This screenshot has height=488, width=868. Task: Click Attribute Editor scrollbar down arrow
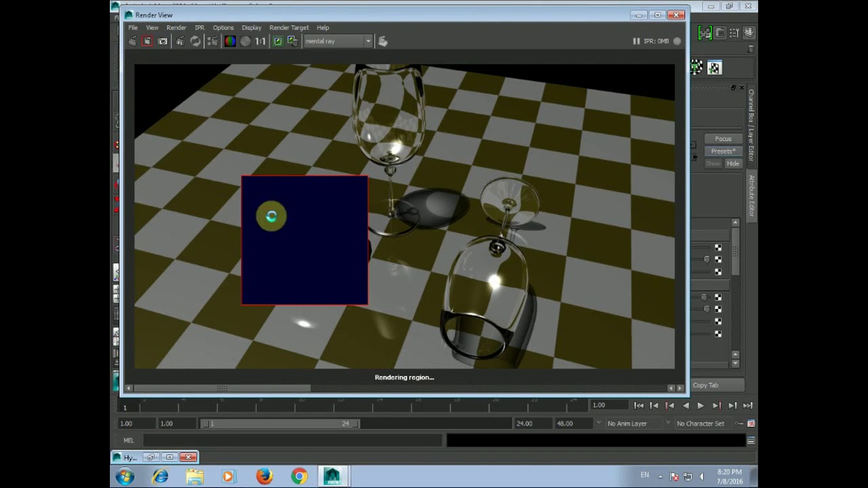(735, 364)
